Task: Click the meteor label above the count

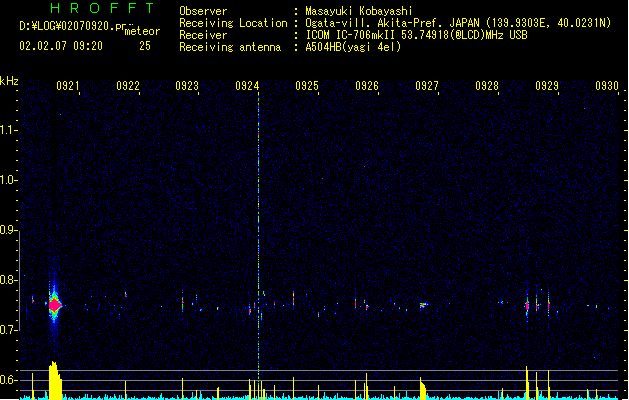Action: coord(142,31)
